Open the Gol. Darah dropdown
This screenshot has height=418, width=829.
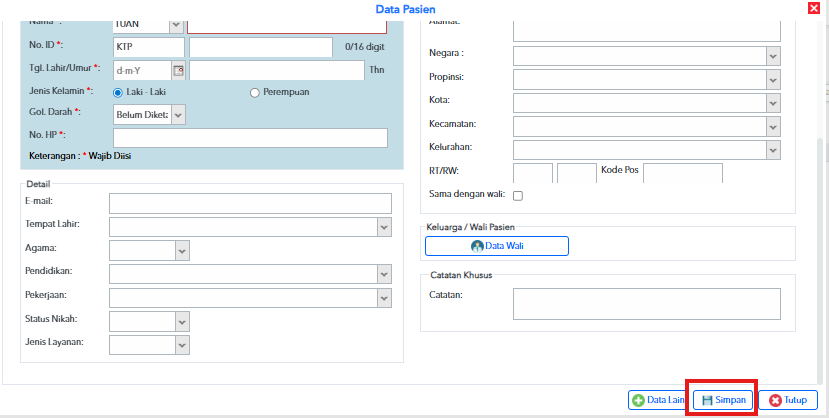coord(179,115)
